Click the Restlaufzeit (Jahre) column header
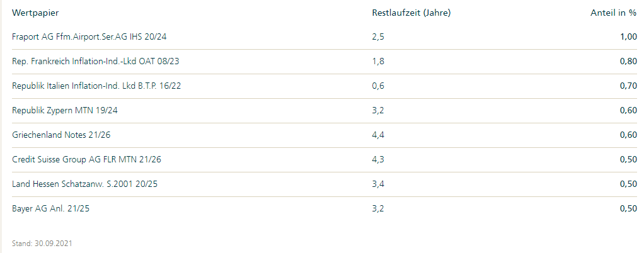This screenshot has height=253, width=644. [x=411, y=13]
